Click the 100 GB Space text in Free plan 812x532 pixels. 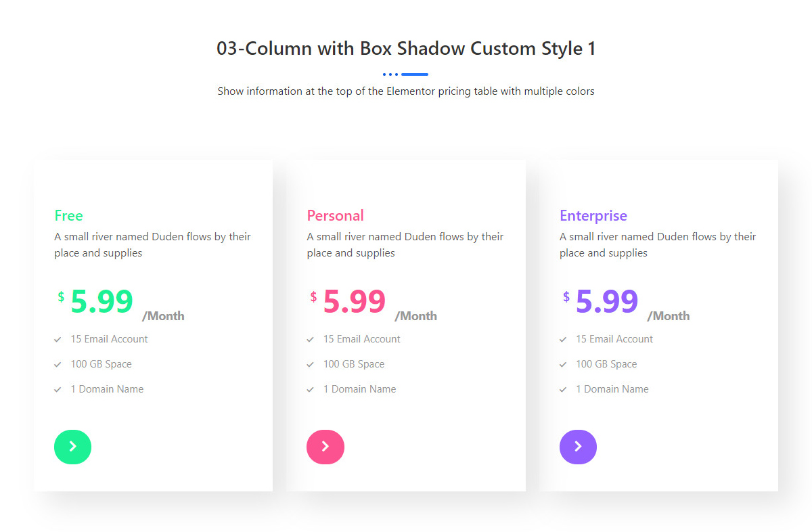101,364
